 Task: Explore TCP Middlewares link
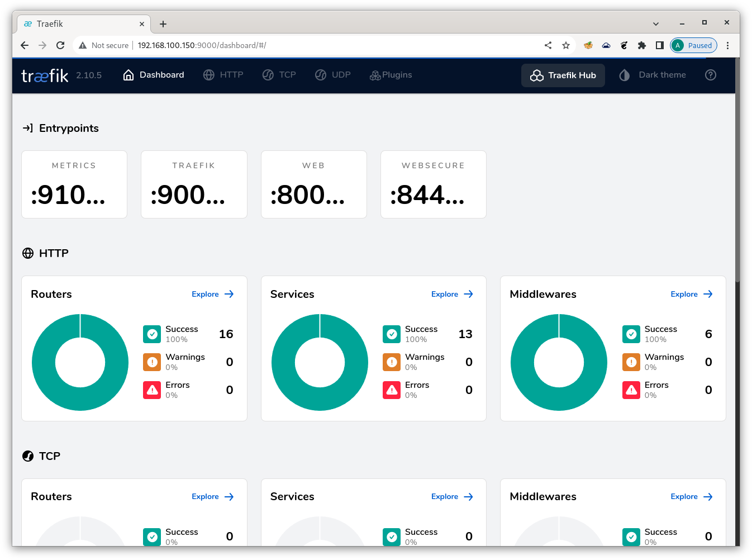pos(692,497)
